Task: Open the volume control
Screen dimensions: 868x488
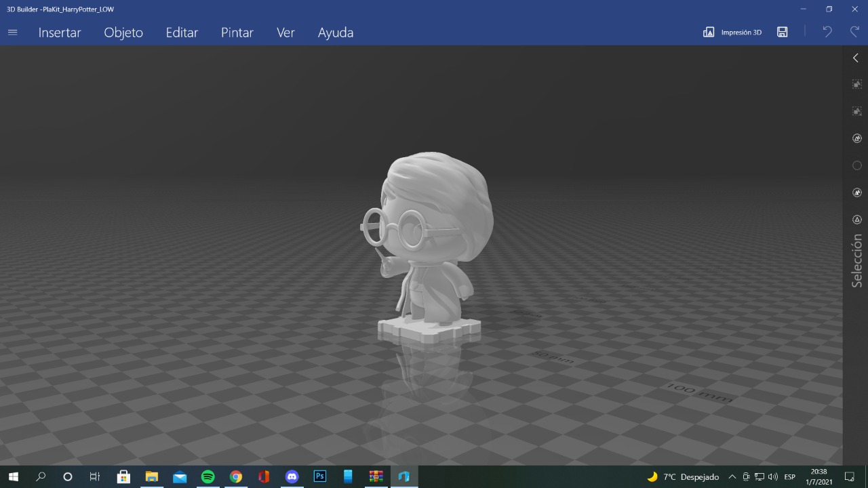Action: point(773,476)
